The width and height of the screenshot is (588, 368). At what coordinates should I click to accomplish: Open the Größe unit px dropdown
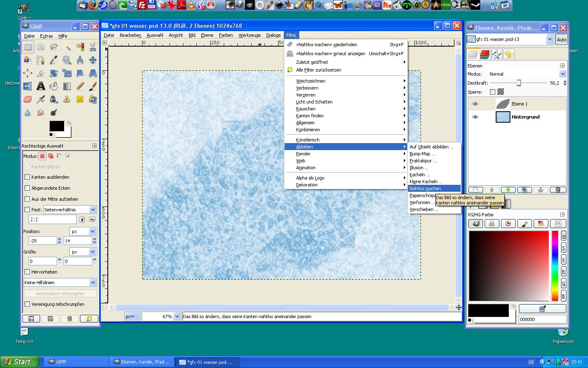[x=83, y=252]
